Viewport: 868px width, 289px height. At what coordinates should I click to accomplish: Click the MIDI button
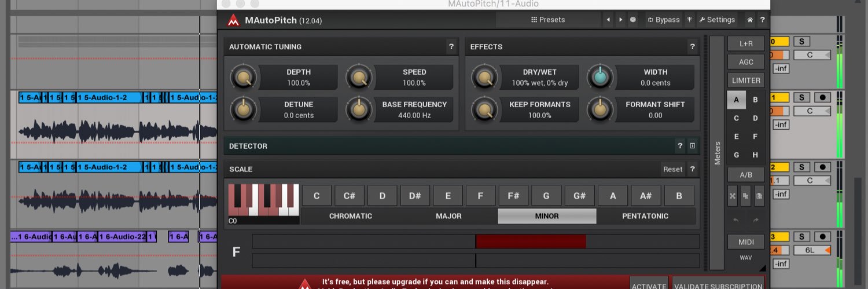(746, 242)
